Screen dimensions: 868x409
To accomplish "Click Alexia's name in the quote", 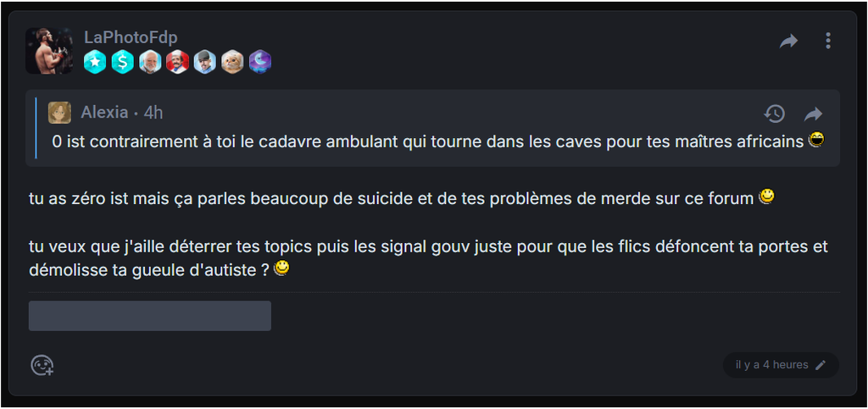I will pos(104,113).
